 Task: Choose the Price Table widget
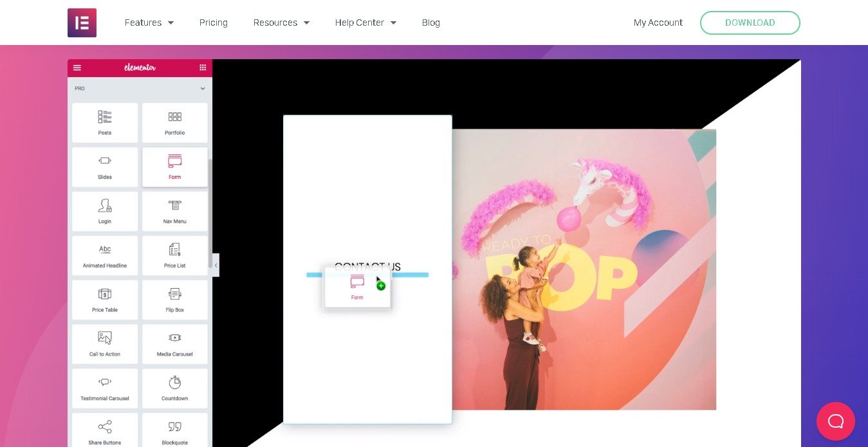pos(105,300)
